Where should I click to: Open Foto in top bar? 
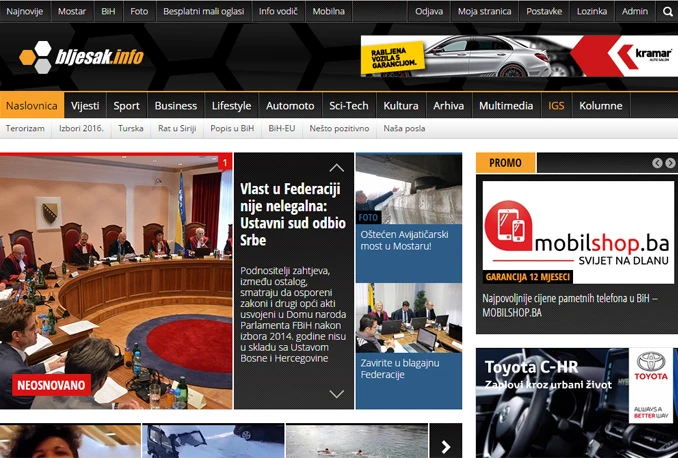pos(139,12)
